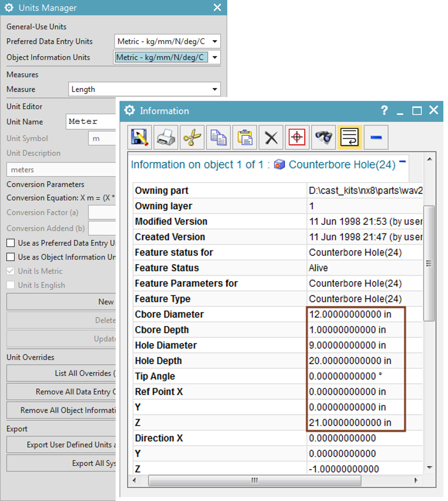This screenshot has height=501, width=448.
Task: Close the Units Manager dialog
Action: (217, 8)
